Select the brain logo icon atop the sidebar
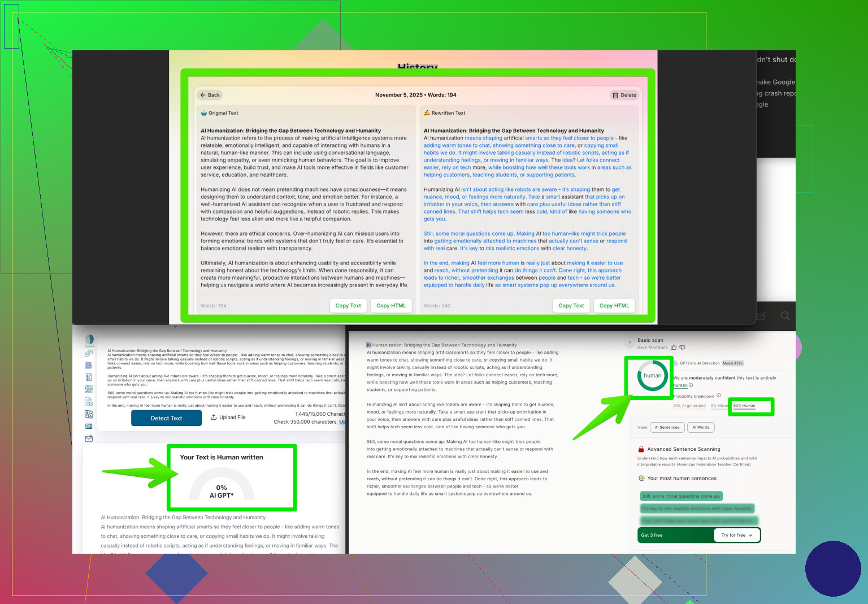 (89, 340)
